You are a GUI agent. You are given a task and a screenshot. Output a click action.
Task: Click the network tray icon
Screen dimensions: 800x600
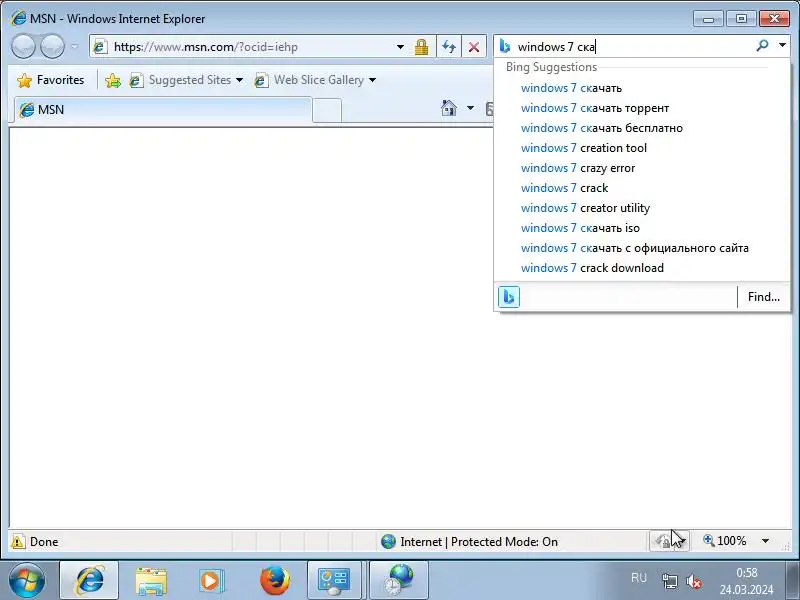tap(669, 581)
